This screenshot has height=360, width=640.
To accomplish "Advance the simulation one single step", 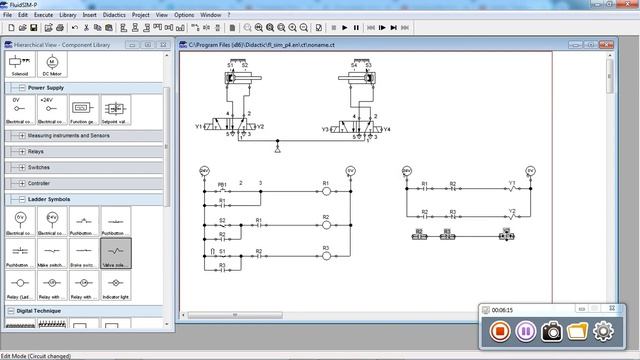I will pyautogui.click(x=382, y=28).
